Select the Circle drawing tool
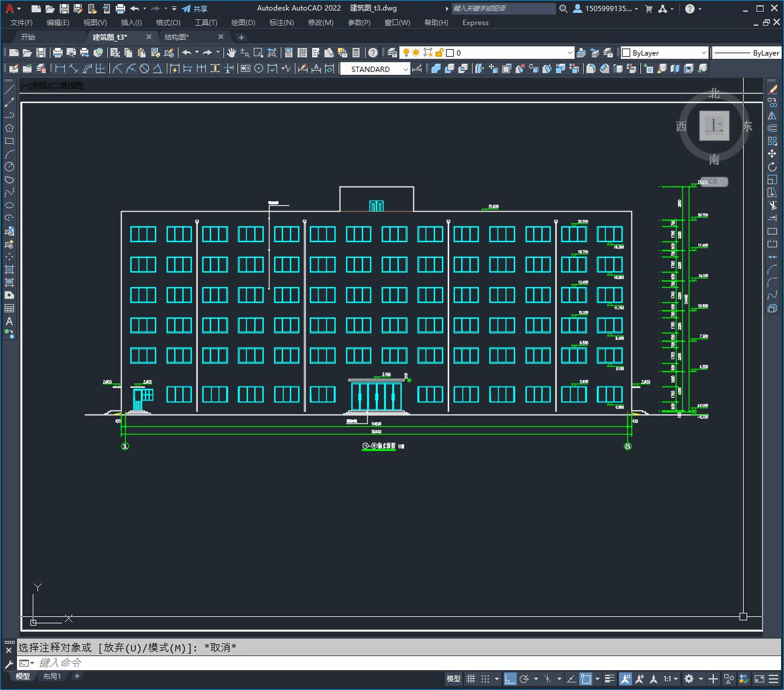Viewport: 784px width, 690px height. click(9, 167)
